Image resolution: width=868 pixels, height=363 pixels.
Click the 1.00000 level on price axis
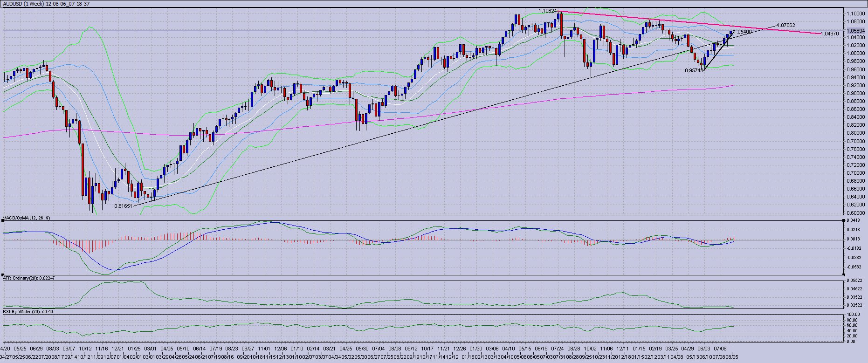click(855, 53)
